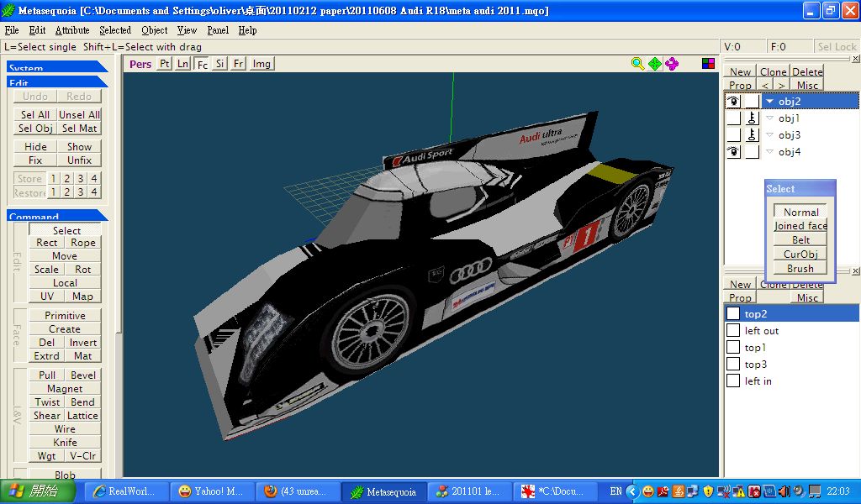Expand hidden tray icons arrow
This screenshot has width=861, height=504.
coord(632,491)
